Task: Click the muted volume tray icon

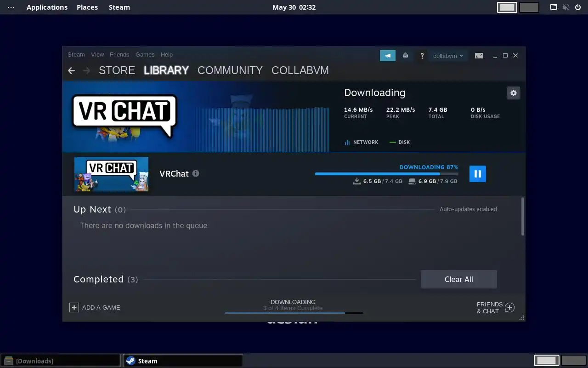Action: 566,7
